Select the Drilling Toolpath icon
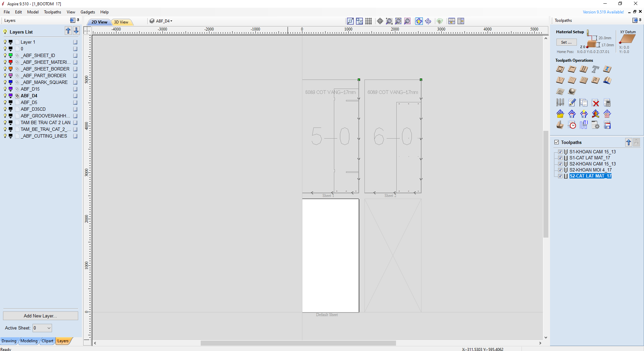 [x=584, y=69]
